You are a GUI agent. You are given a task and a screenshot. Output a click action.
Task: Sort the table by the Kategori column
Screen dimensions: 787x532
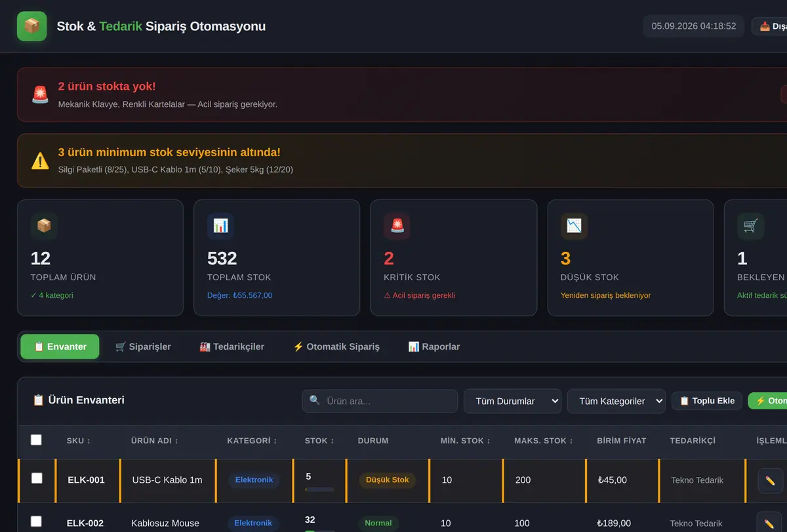pyautogui.click(x=253, y=441)
